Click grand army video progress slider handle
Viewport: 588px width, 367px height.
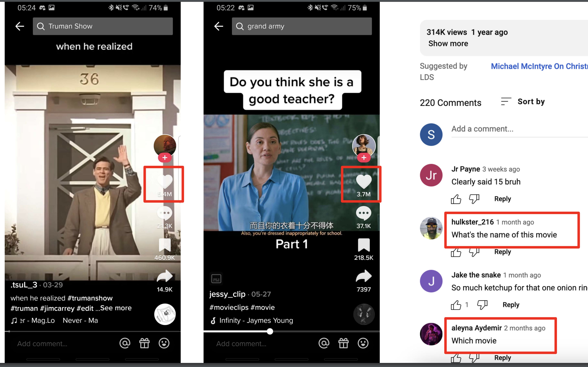pos(270,331)
